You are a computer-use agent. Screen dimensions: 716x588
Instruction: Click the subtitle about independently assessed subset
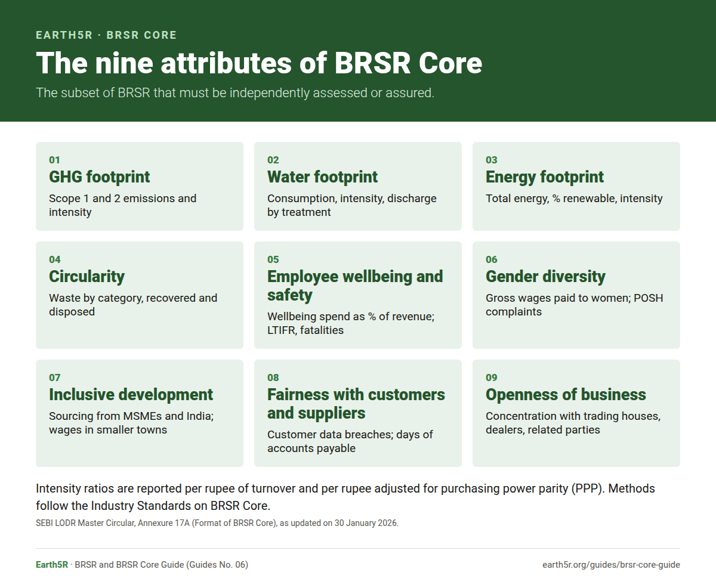235,93
